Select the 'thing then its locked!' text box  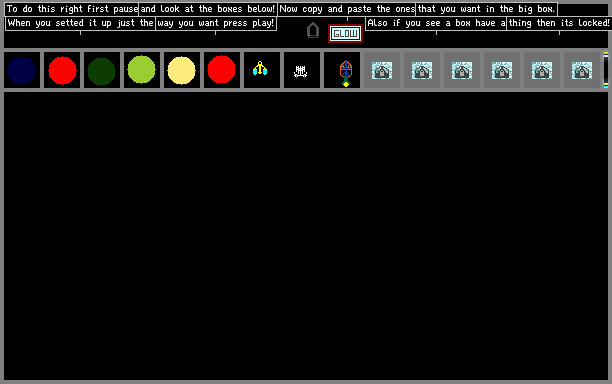click(x=559, y=23)
